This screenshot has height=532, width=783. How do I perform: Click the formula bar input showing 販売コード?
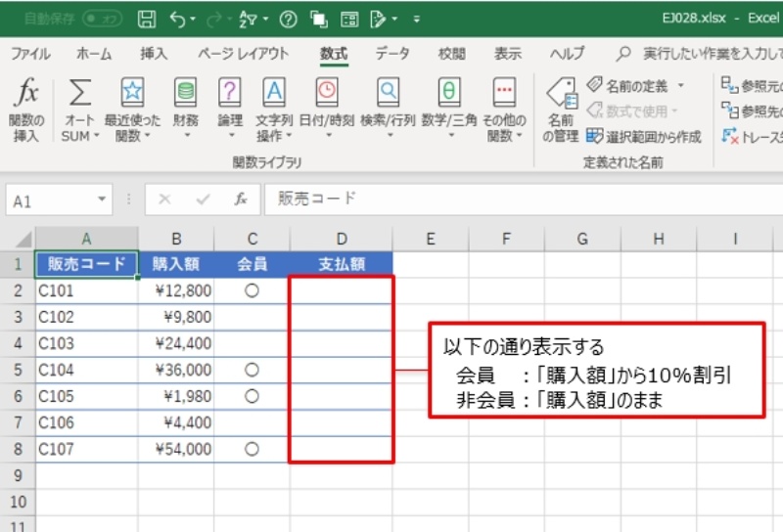click(489, 199)
